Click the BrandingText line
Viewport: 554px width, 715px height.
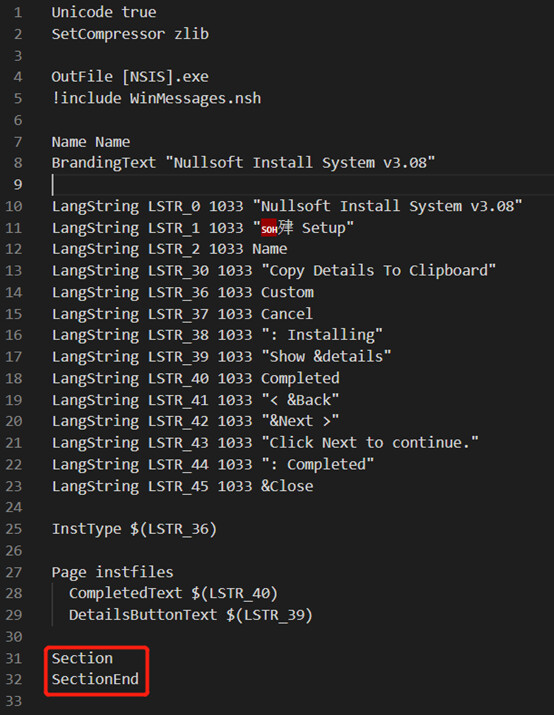pyautogui.click(x=243, y=163)
